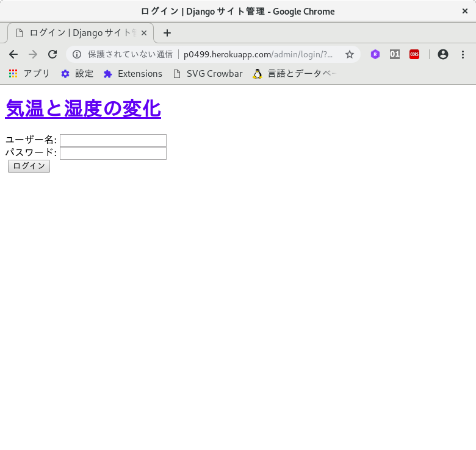Close the Django login tab
Viewport: 476px width, 450px height.
click(x=144, y=33)
